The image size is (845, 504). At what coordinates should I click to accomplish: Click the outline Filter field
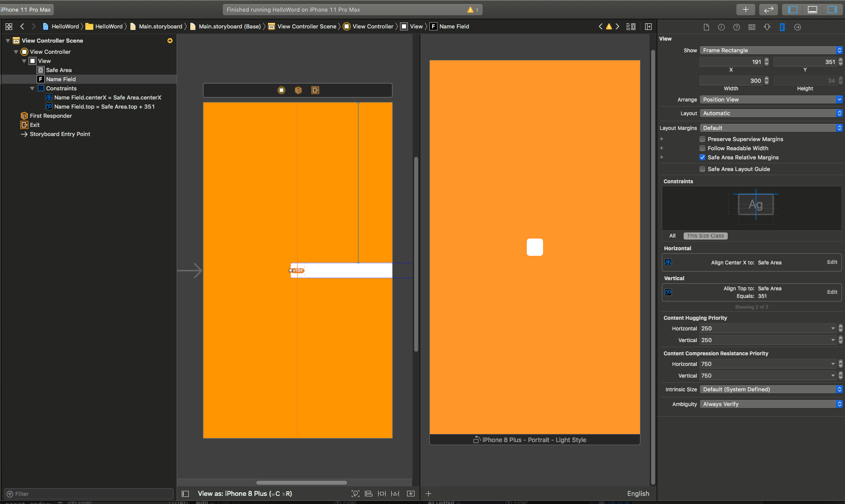(x=89, y=494)
